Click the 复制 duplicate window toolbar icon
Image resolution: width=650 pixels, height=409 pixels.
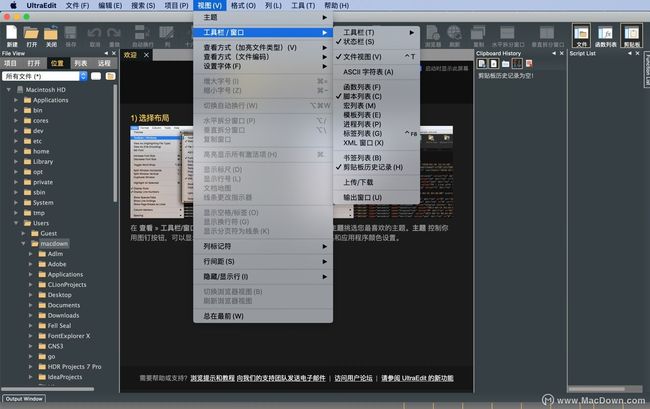point(478,36)
